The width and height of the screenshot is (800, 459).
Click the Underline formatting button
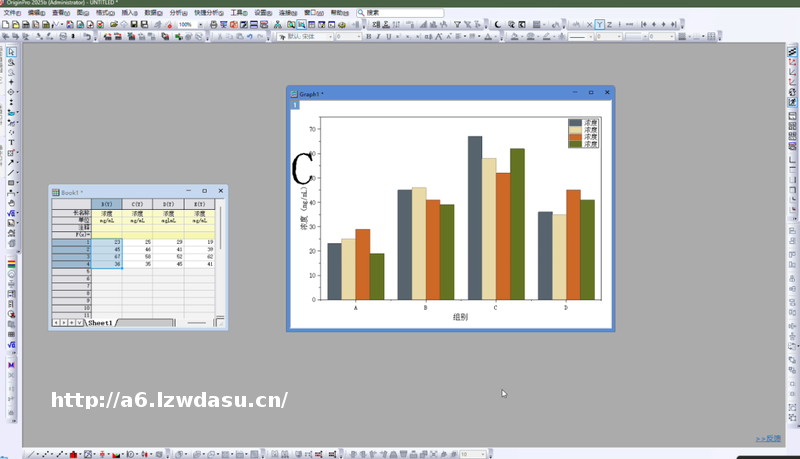click(387, 36)
